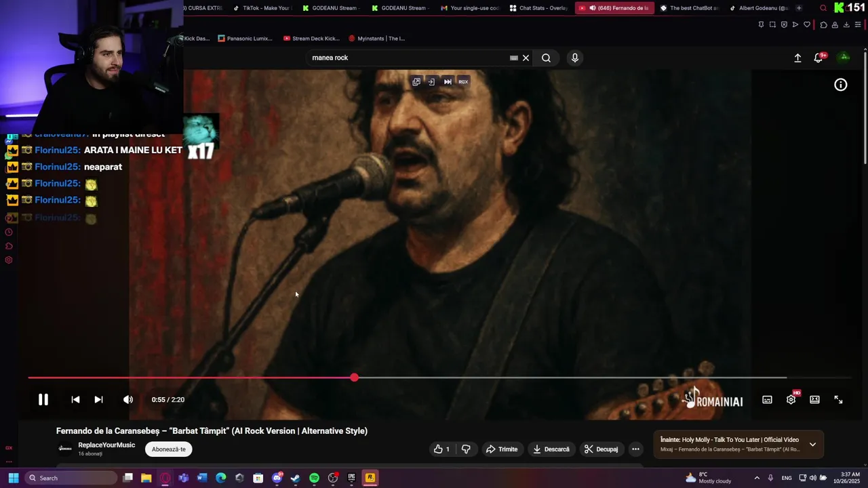
Task: Mute the video volume speaker icon
Action: [128, 400]
